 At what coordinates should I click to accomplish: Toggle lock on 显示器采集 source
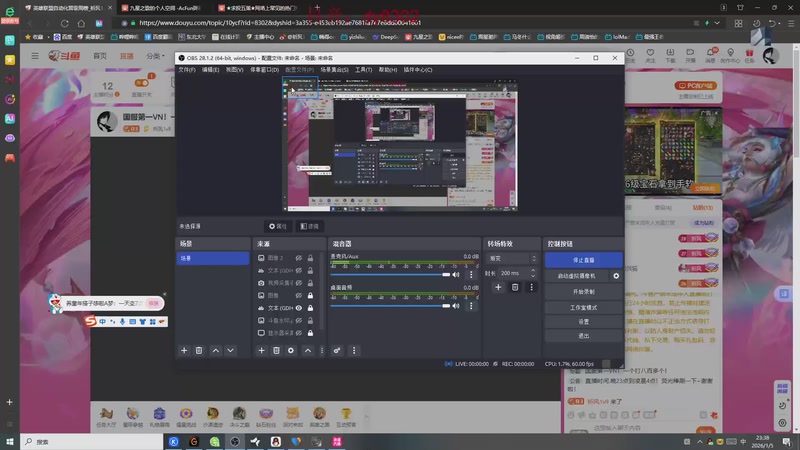(x=310, y=333)
